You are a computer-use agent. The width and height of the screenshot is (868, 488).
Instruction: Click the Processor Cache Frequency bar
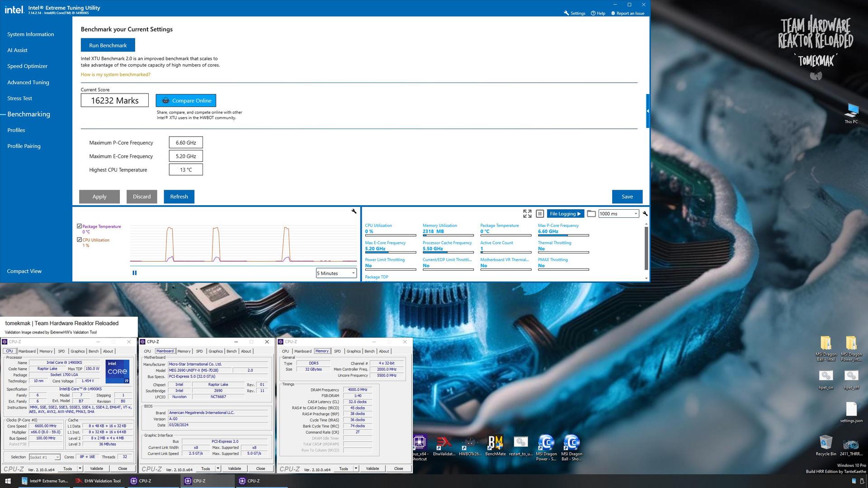click(x=448, y=253)
